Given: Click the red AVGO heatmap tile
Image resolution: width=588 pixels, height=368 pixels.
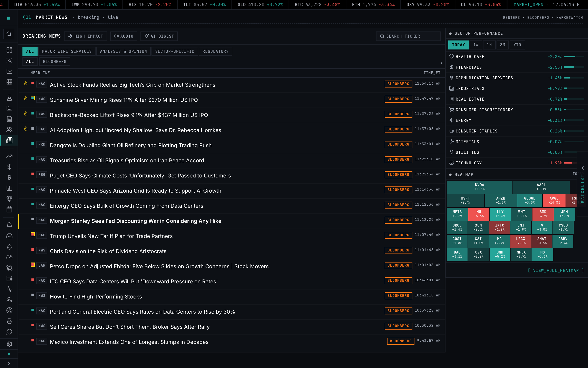Looking at the screenshot, I should [554, 200].
